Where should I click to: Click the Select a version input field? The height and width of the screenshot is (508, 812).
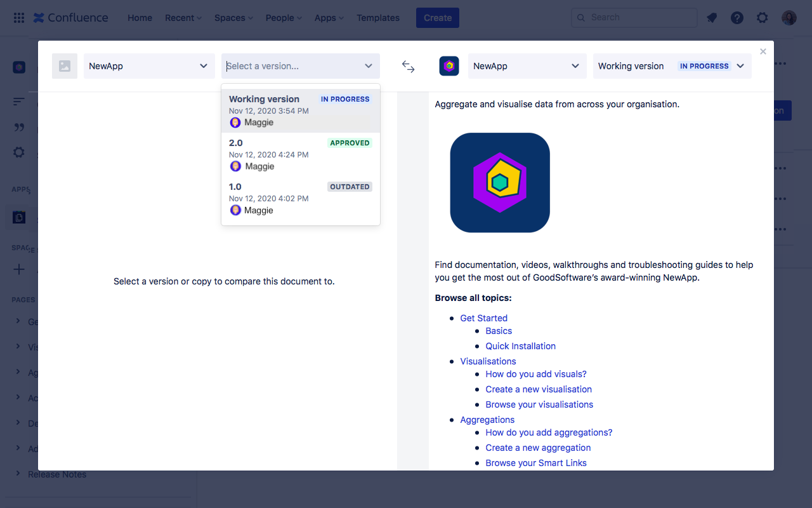292,66
